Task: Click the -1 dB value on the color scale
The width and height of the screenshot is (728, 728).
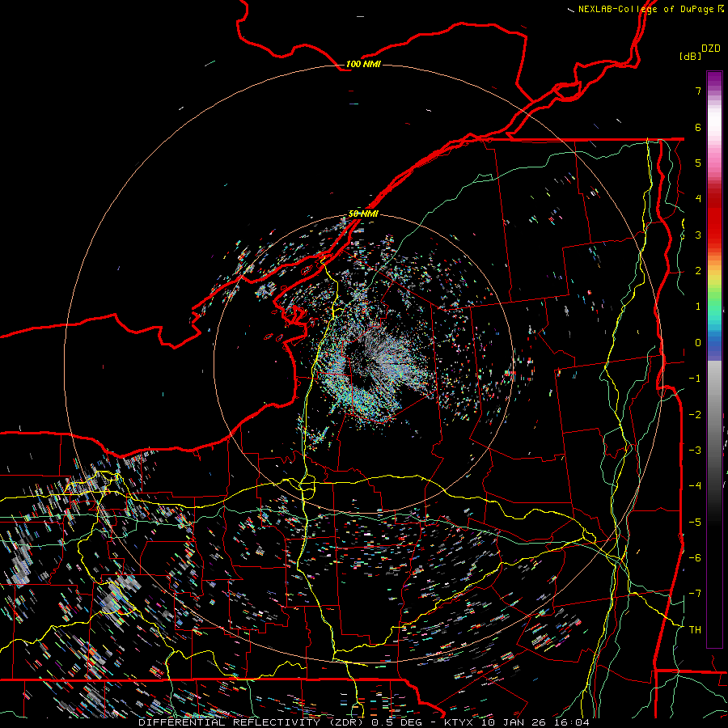Action: pos(695,379)
